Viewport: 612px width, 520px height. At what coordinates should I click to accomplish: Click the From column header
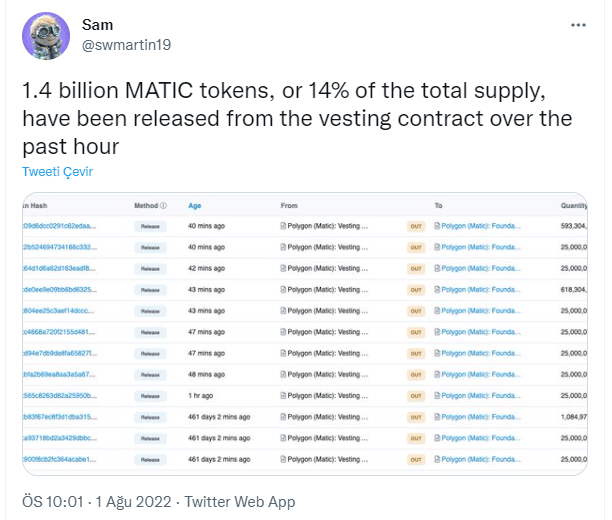[289, 206]
